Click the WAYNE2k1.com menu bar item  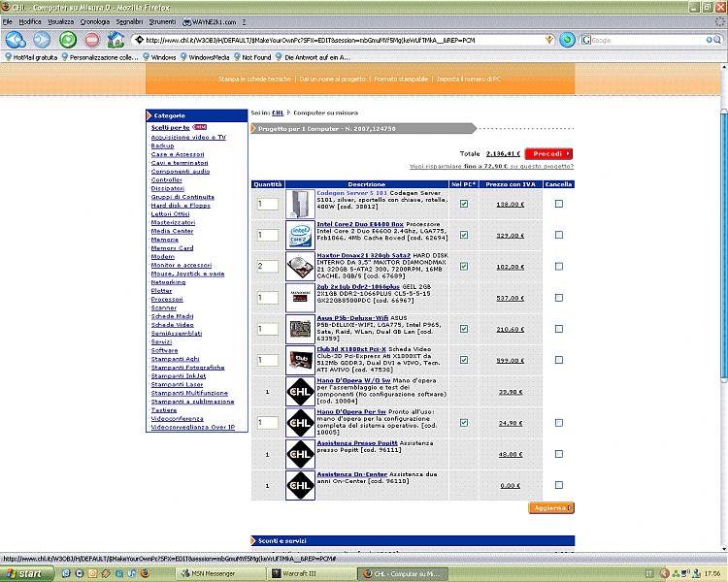tap(210, 21)
